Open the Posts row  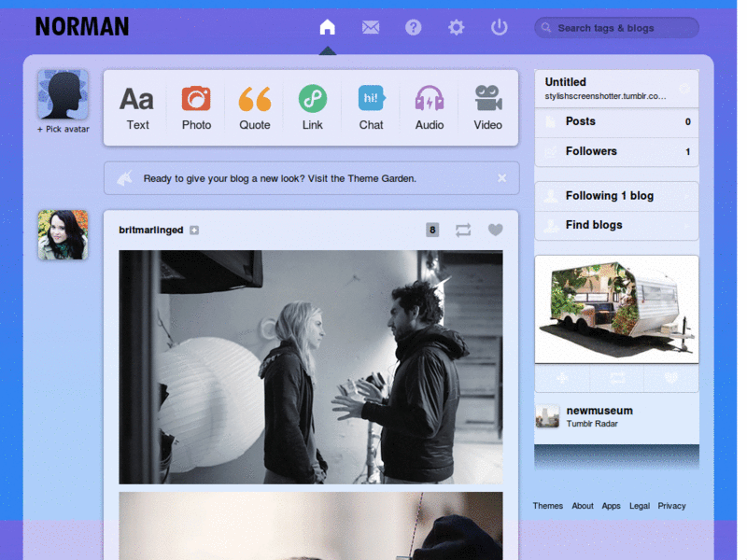tap(616, 121)
